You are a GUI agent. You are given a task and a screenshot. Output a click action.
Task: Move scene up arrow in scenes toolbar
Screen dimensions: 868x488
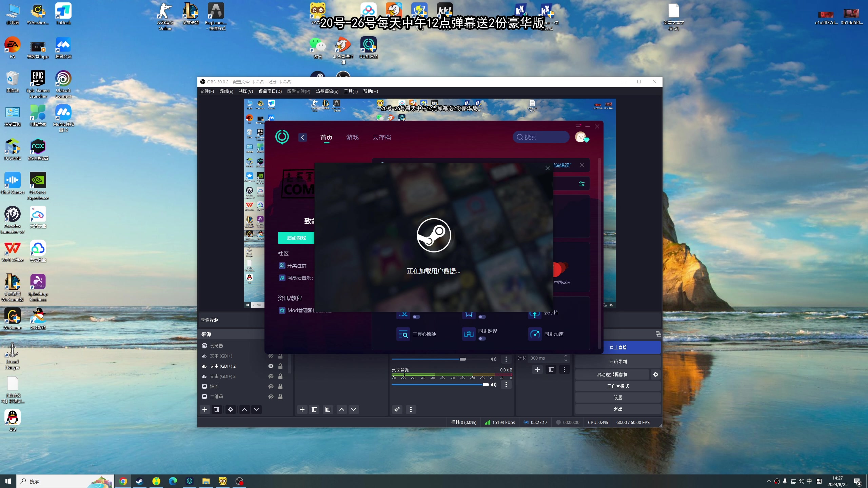coord(342,409)
